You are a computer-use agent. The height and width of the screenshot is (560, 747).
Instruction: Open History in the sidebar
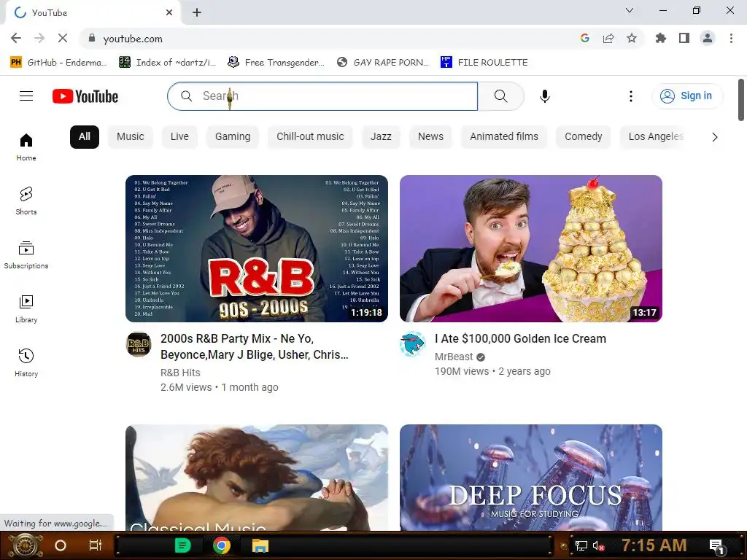(26, 362)
